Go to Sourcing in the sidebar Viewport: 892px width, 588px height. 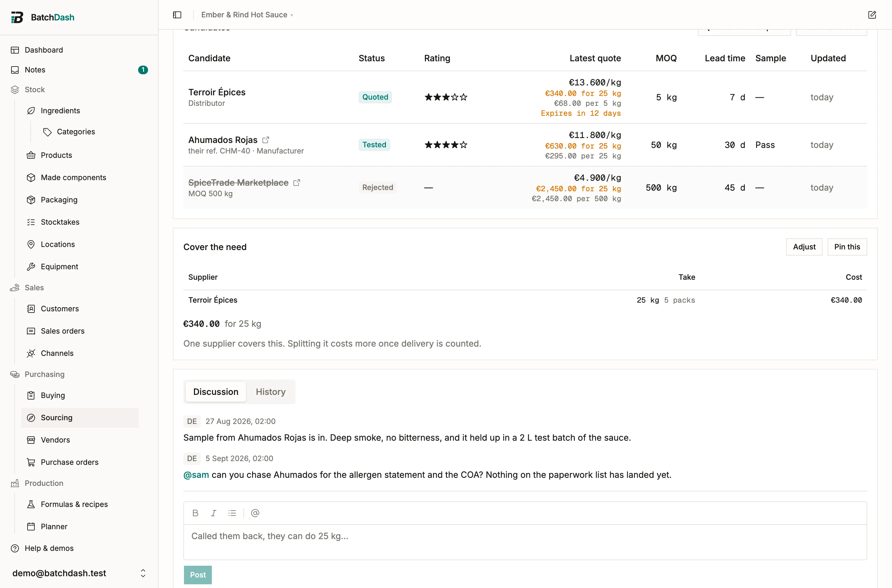click(80, 418)
